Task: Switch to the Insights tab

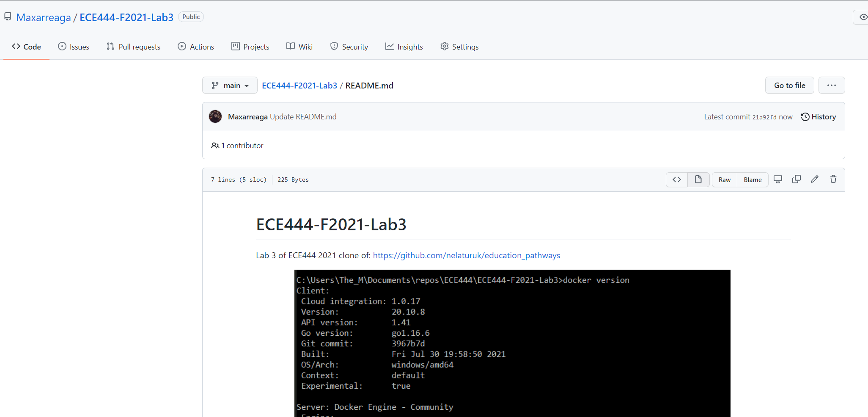Action: (x=404, y=47)
